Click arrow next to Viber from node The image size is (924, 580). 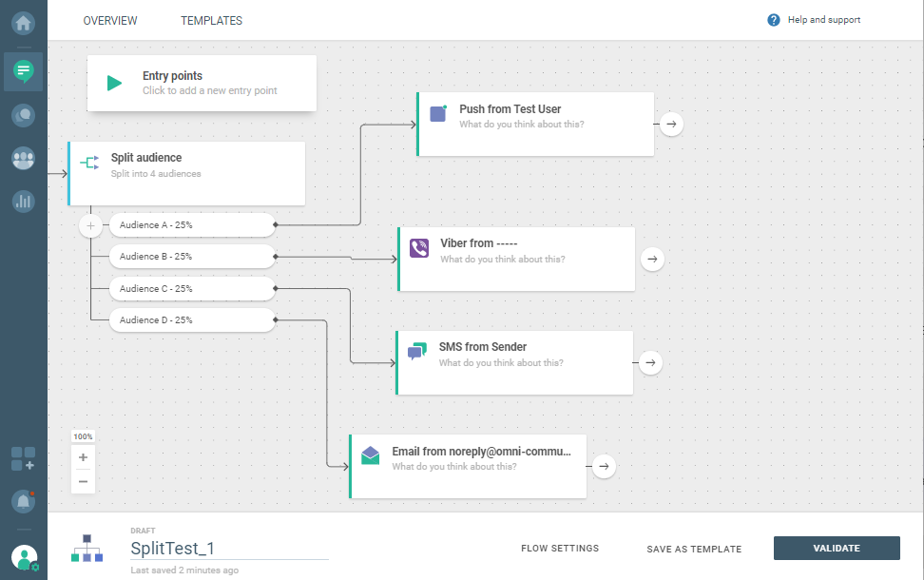652,259
